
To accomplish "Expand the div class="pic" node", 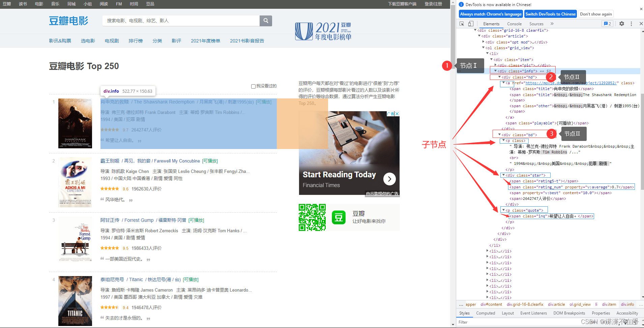I will click(x=495, y=65).
